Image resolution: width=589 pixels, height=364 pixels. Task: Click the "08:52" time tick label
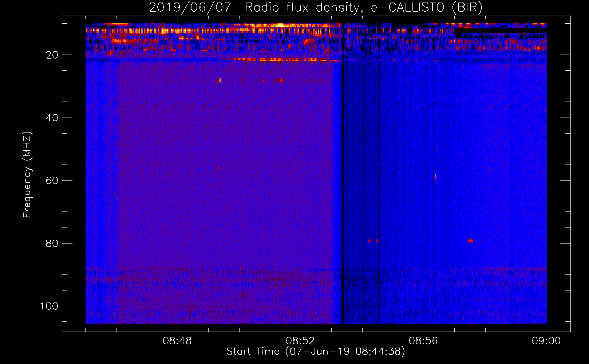coord(300,341)
